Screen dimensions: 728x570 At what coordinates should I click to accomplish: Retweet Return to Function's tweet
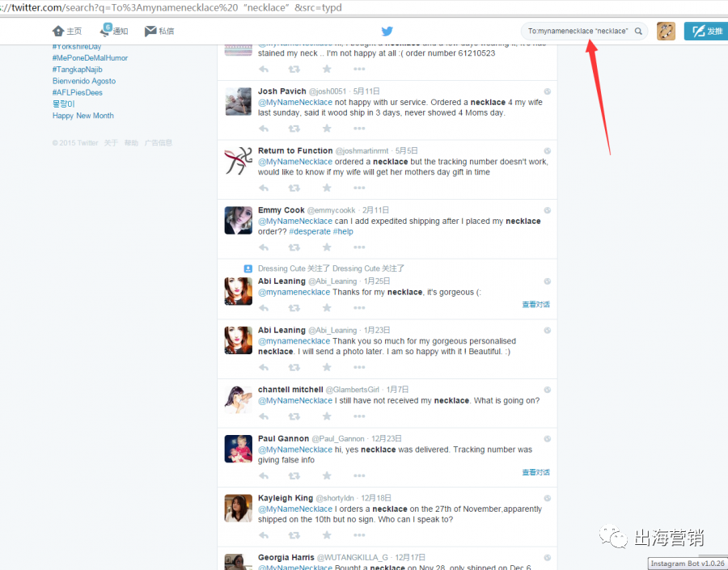click(294, 188)
